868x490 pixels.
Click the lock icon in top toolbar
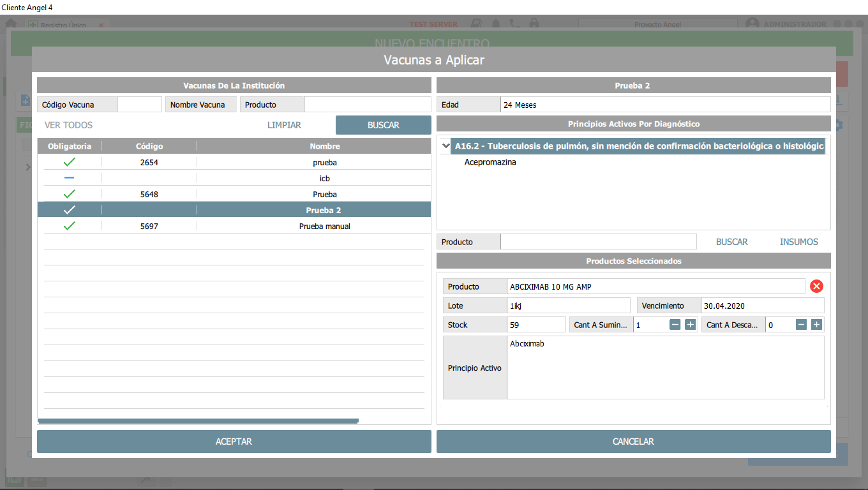pos(534,23)
